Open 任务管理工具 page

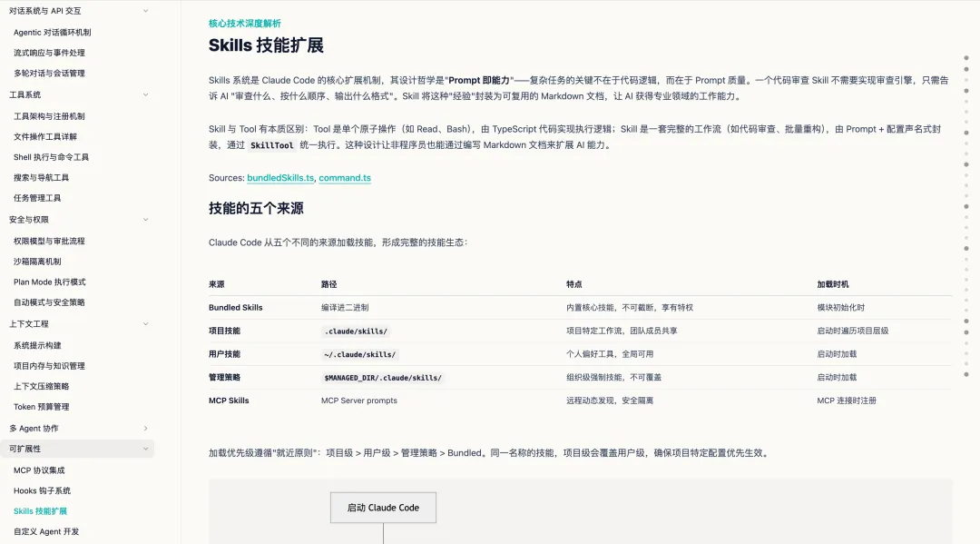click(37, 198)
